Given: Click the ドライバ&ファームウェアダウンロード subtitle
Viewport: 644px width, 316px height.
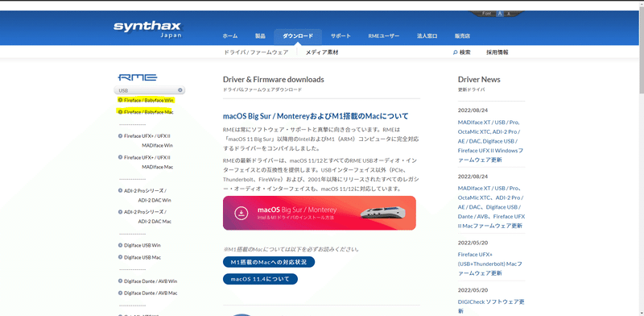Looking at the screenshot, I should click(262, 89).
